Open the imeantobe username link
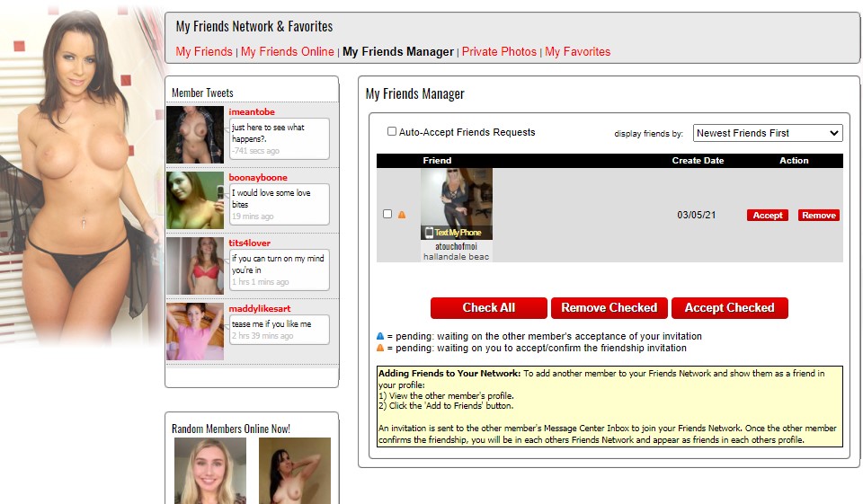The image size is (863, 504). (x=252, y=112)
